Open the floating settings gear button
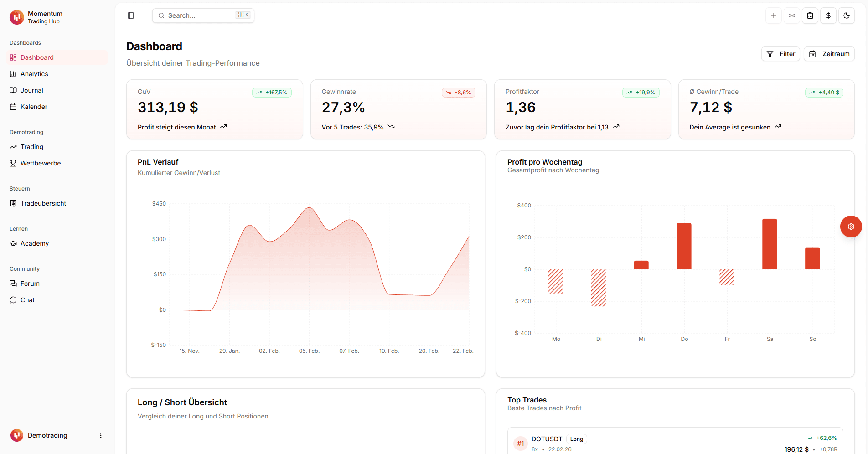 coord(851,227)
